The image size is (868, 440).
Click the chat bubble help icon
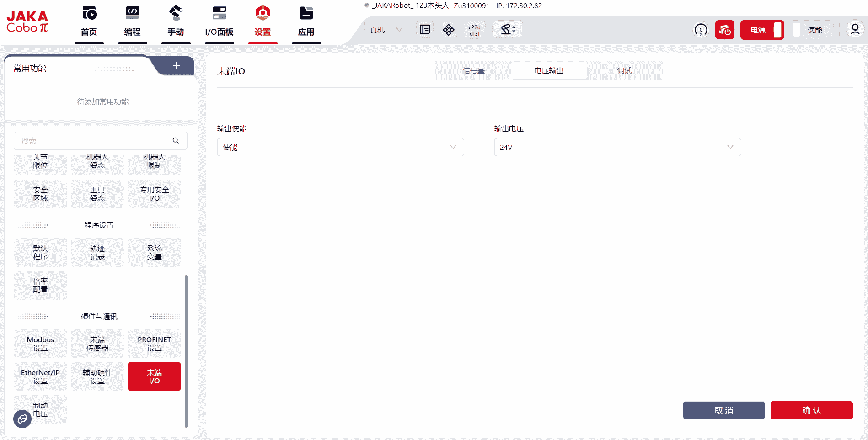point(22,419)
